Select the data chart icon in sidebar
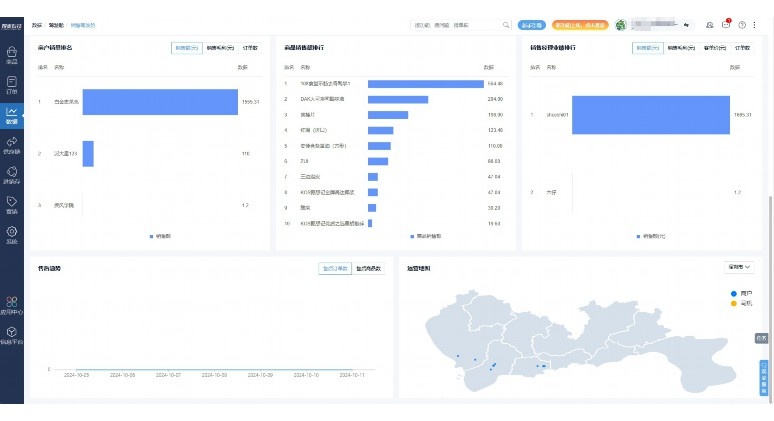This screenshot has width=774, height=421. coord(12,115)
